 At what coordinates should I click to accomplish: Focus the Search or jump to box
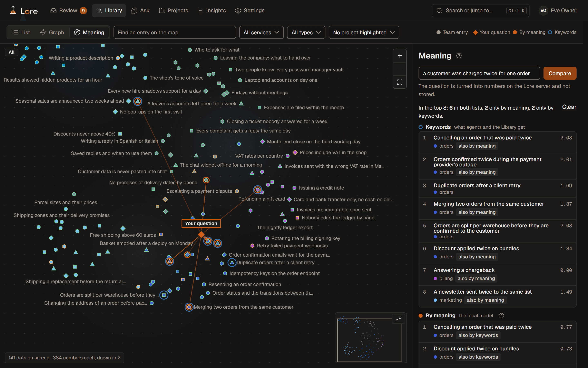tap(480, 11)
